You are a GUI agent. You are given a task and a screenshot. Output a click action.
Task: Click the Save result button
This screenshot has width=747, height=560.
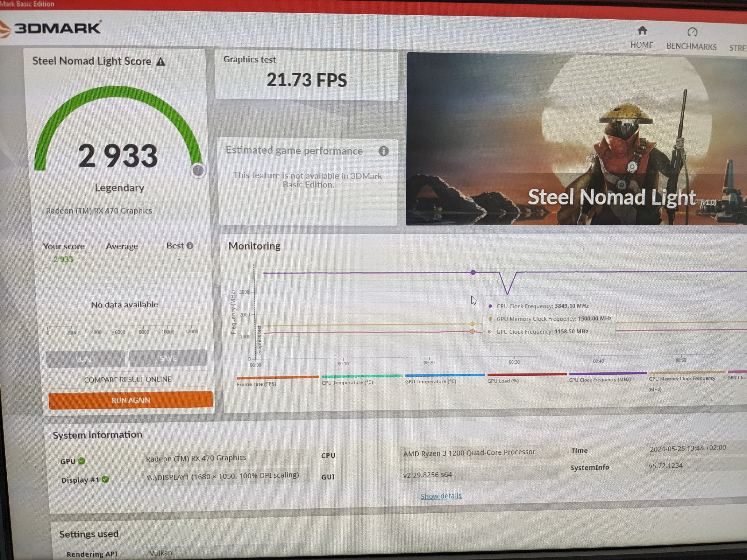pos(168,358)
